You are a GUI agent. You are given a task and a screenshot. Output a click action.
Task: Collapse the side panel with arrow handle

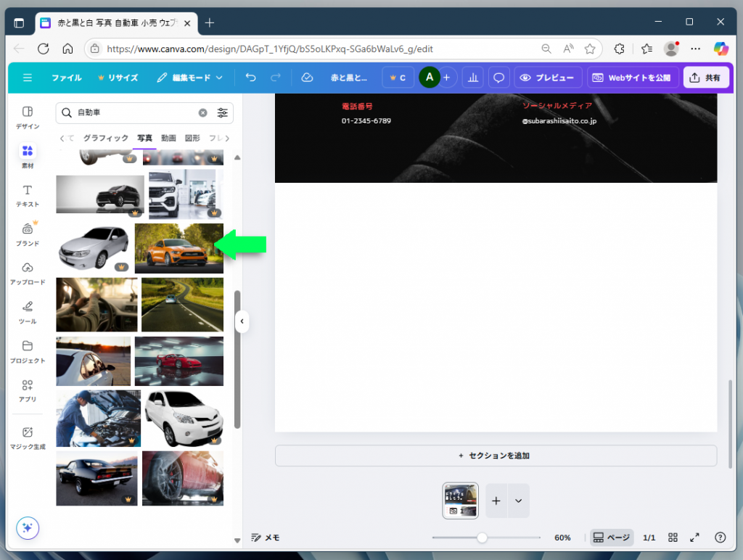click(x=242, y=322)
